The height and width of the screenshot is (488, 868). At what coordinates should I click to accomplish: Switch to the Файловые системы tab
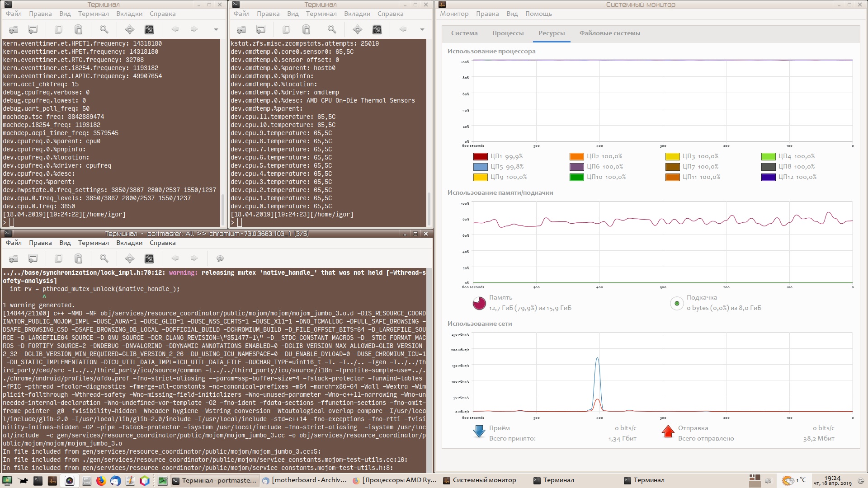[609, 33]
